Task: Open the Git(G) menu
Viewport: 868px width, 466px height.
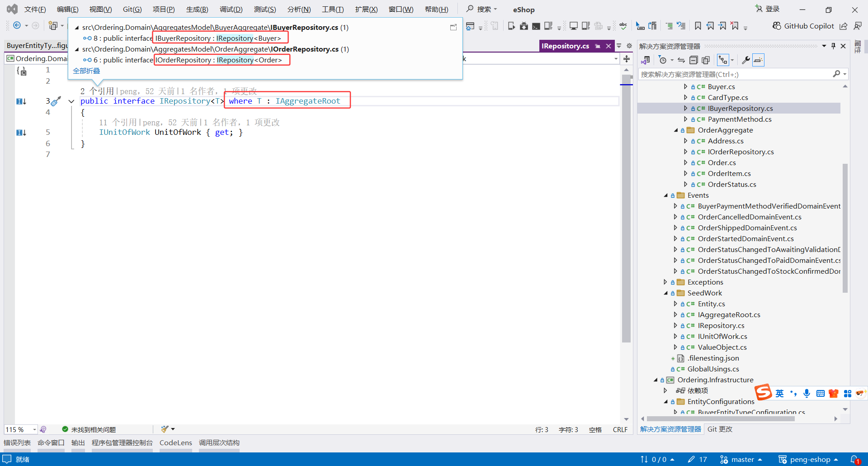Action: 132,10
